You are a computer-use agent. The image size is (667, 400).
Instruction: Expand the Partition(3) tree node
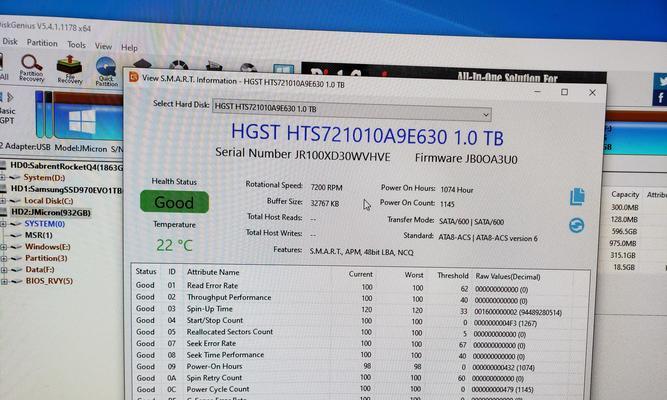click(3, 258)
